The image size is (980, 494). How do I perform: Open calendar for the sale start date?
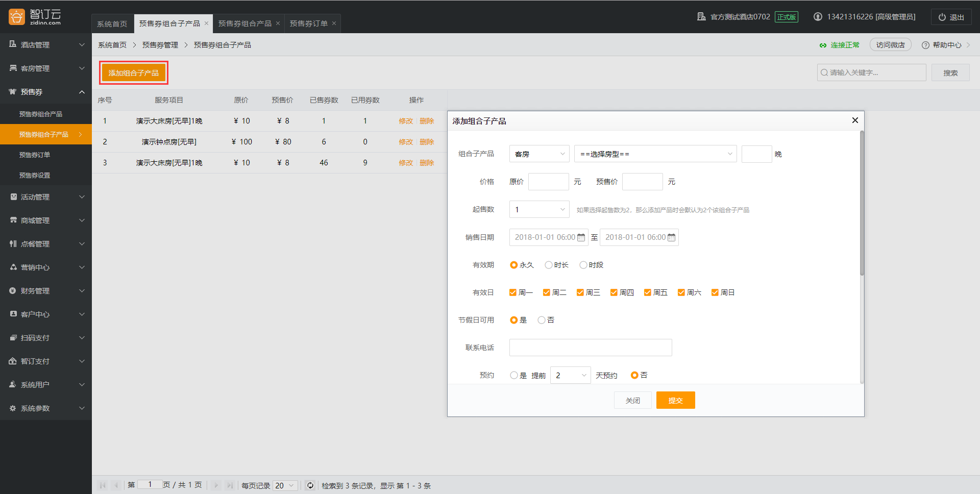click(x=581, y=237)
